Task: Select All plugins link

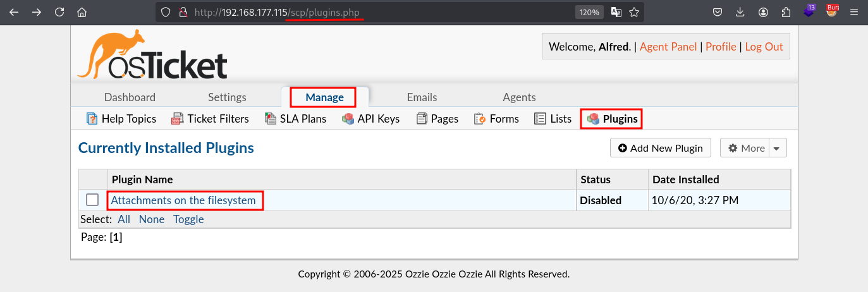Action: pyautogui.click(x=124, y=219)
